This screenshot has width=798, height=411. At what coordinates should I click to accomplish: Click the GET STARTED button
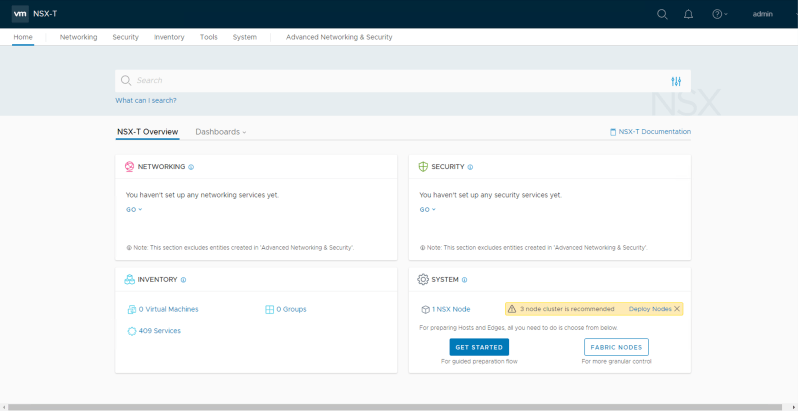479,347
